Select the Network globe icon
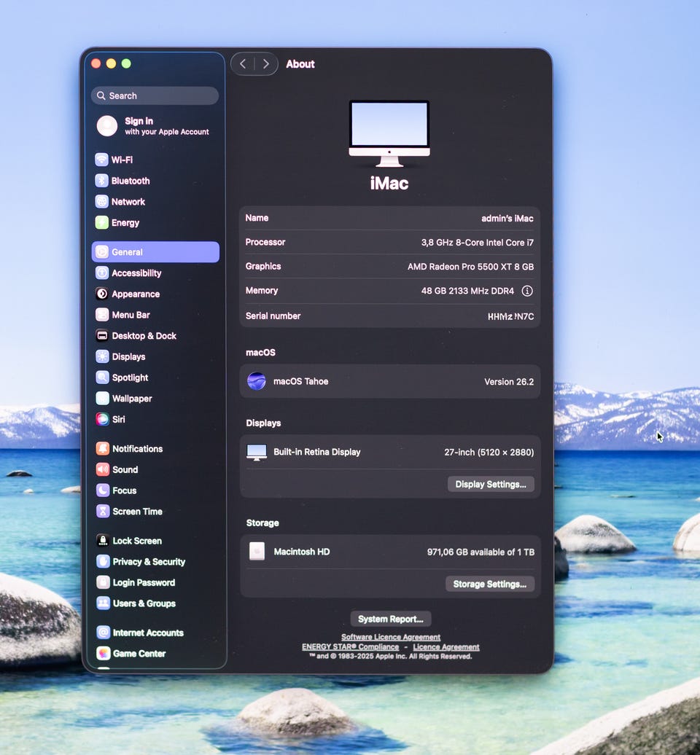 [101, 201]
